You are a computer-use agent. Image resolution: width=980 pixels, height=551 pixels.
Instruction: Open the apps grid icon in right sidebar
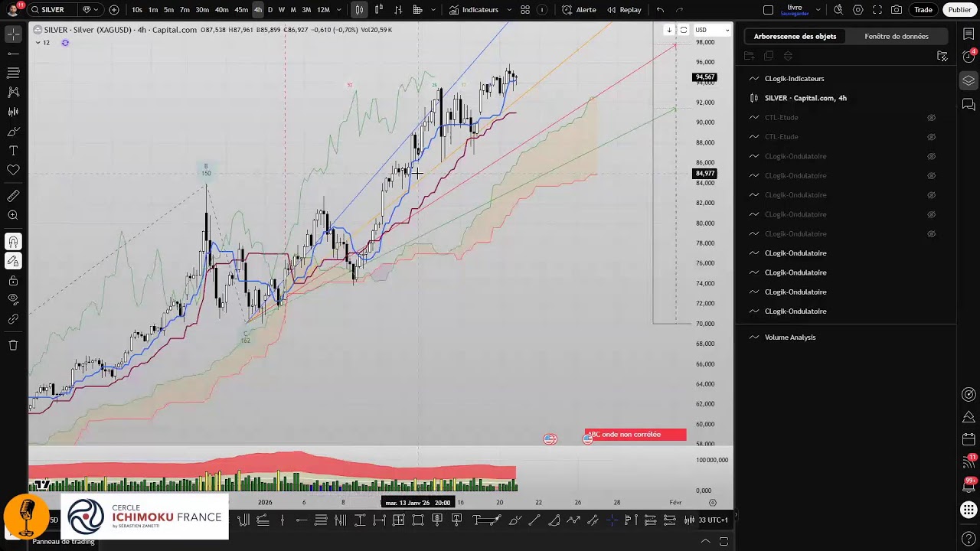969,510
